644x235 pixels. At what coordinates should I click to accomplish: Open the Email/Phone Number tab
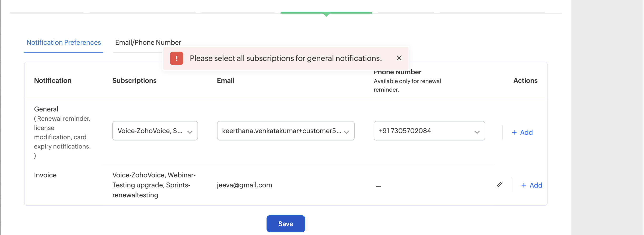click(148, 43)
